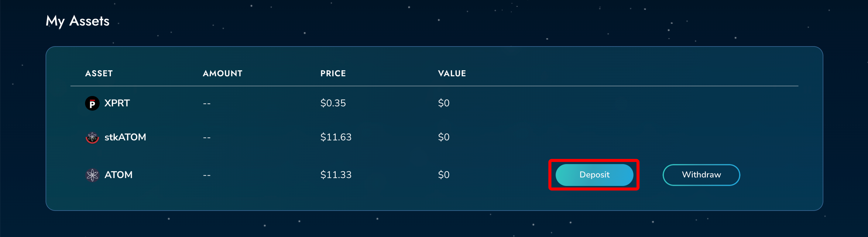Click the stkATOM amount placeholder dashes
This screenshot has height=237, width=868.
[x=207, y=137]
